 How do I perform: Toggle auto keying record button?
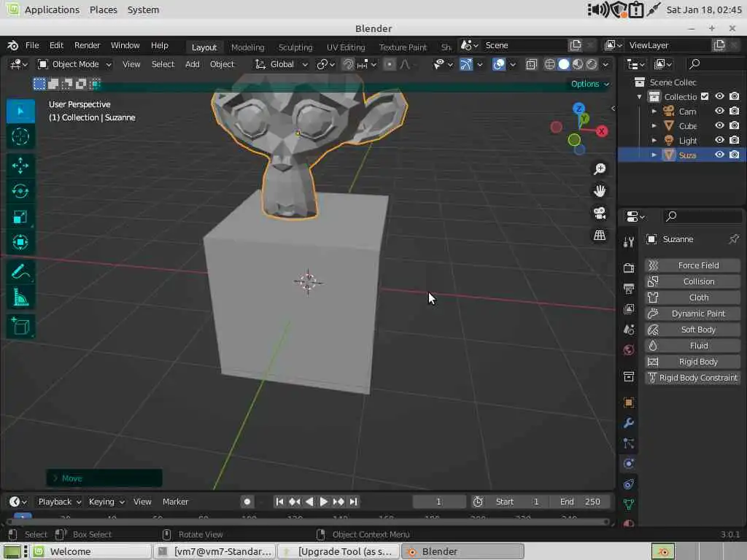coord(247,502)
